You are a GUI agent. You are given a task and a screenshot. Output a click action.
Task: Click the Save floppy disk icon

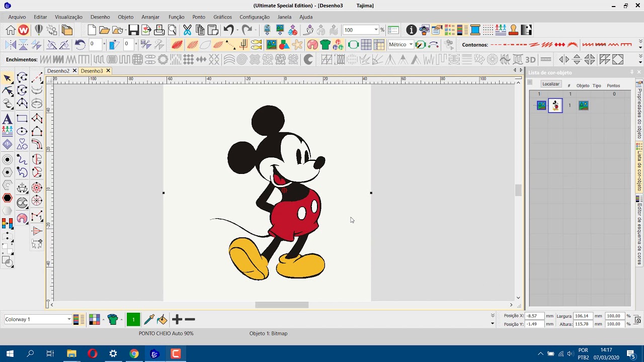tap(133, 30)
